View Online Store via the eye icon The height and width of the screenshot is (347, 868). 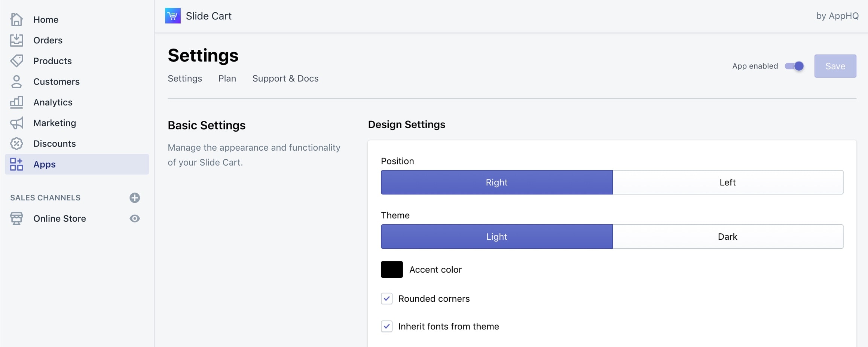click(135, 218)
